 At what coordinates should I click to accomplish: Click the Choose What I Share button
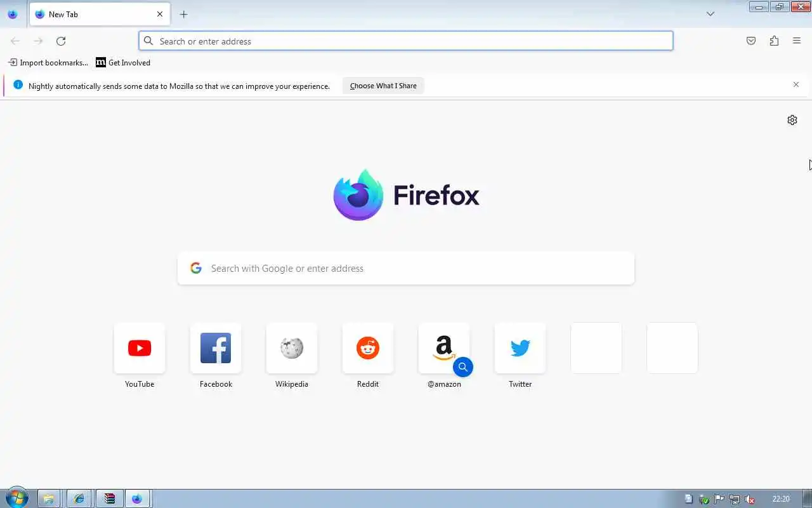[x=383, y=86]
